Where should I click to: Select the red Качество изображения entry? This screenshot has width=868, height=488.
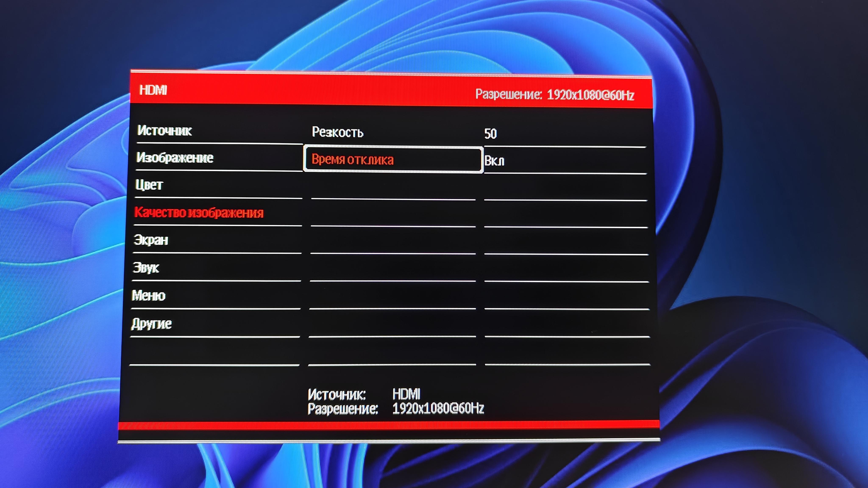click(199, 212)
